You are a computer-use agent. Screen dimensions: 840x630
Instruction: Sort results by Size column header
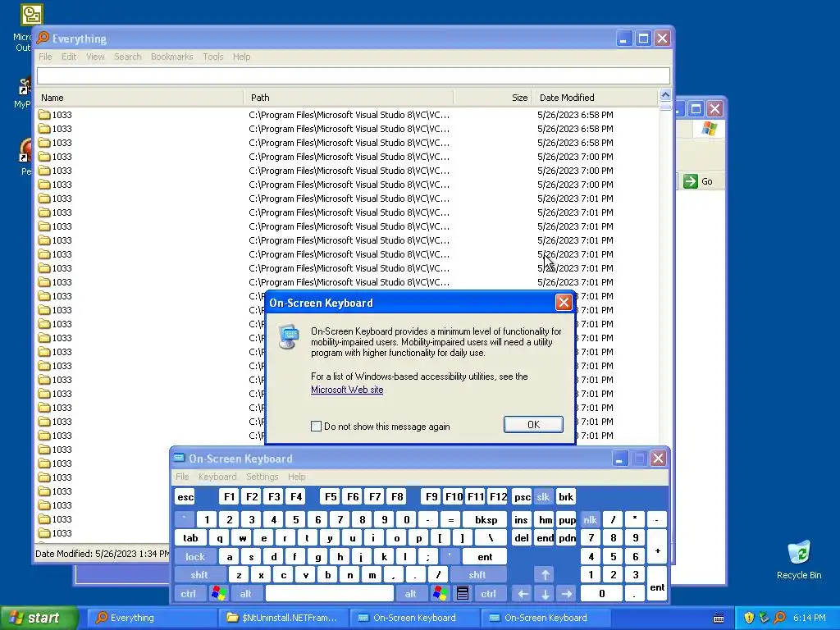point(493,98)
